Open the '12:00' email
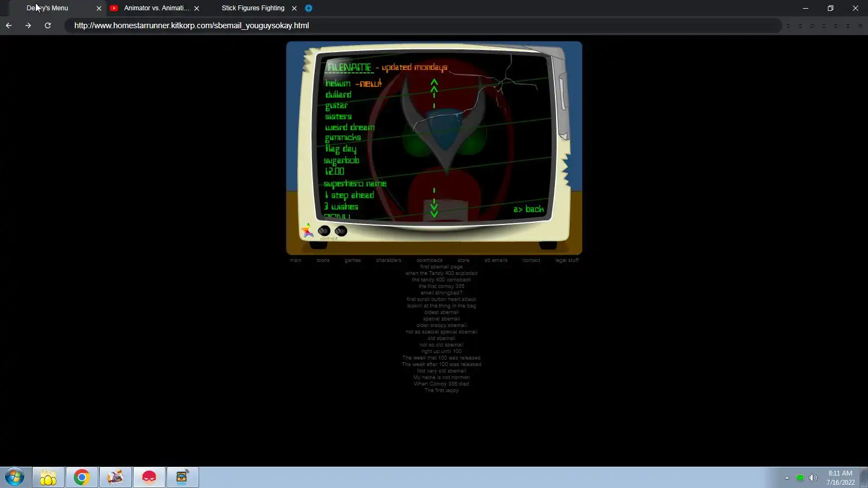Viewport: 868px width, 488px height. tap(335, 171)
